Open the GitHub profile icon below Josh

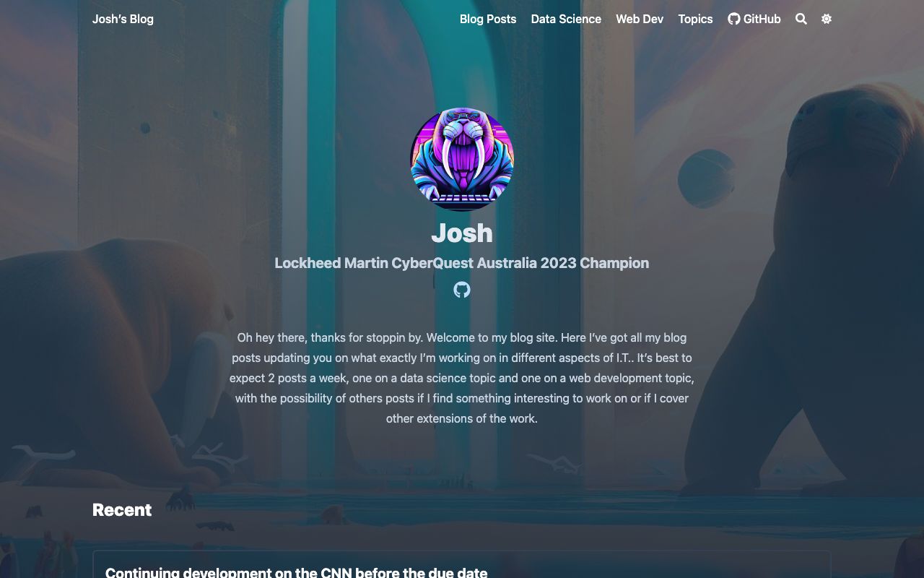click(462, 290)
